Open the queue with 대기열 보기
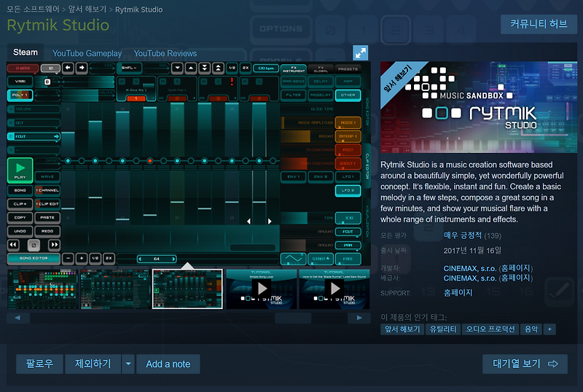Screen dimensions: 583x392 [x=525, y=364]
